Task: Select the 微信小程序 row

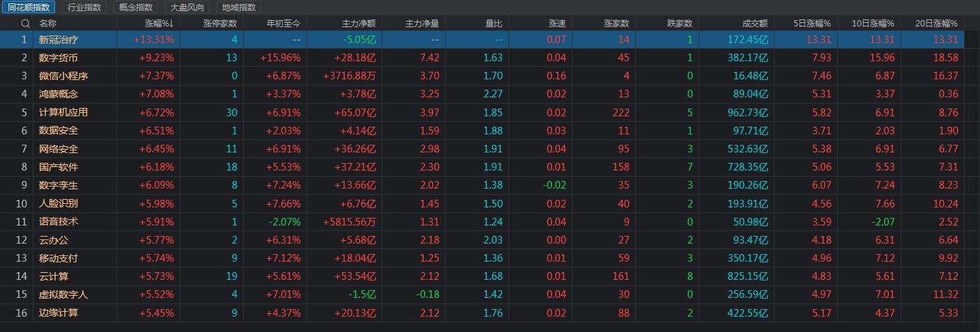Action: coord(482,76)
